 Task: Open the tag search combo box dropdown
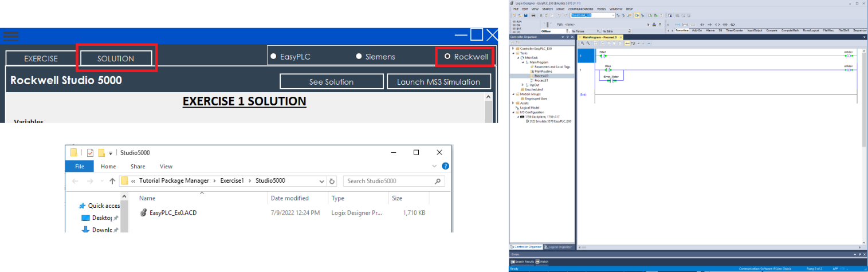point(613,15)
